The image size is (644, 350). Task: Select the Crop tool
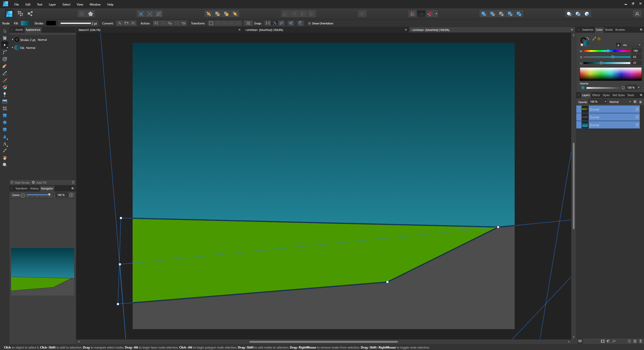(x=5, y=108)
